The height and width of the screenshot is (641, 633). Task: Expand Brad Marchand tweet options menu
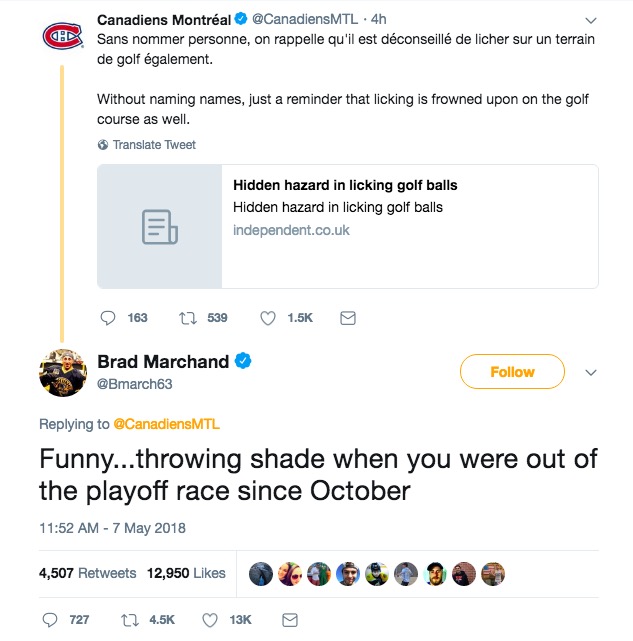point(590,372)
